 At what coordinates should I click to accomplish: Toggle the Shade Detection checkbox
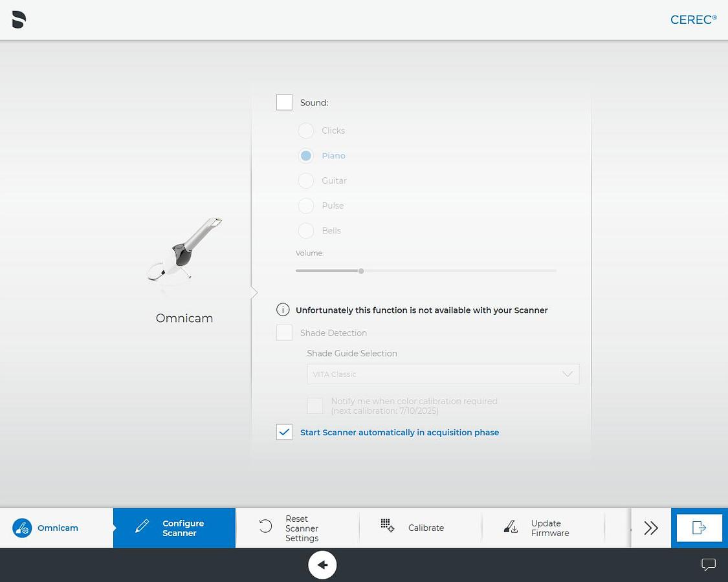[284, 332]
